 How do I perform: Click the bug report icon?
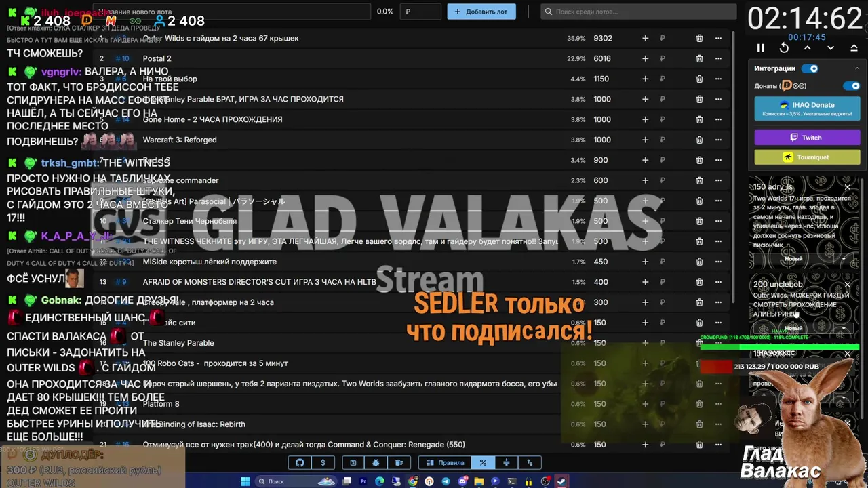coord(376,463)
